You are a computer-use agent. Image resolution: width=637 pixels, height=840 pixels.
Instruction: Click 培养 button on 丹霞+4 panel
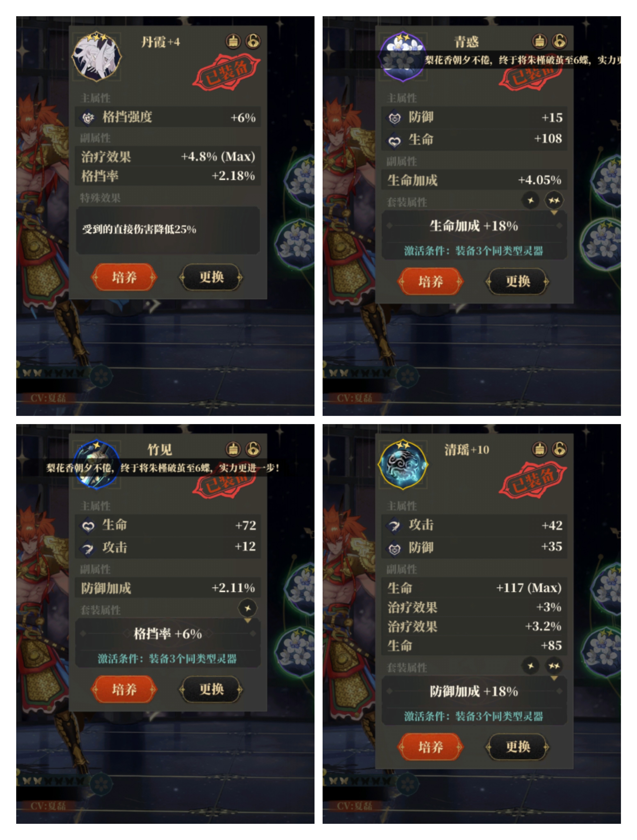pyautogui.click(x=124, y=277)
